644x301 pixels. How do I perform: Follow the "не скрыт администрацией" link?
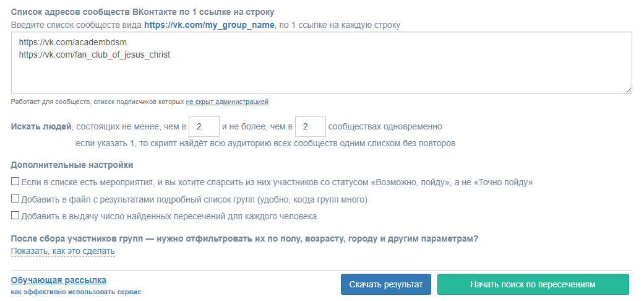click(227, 102)
